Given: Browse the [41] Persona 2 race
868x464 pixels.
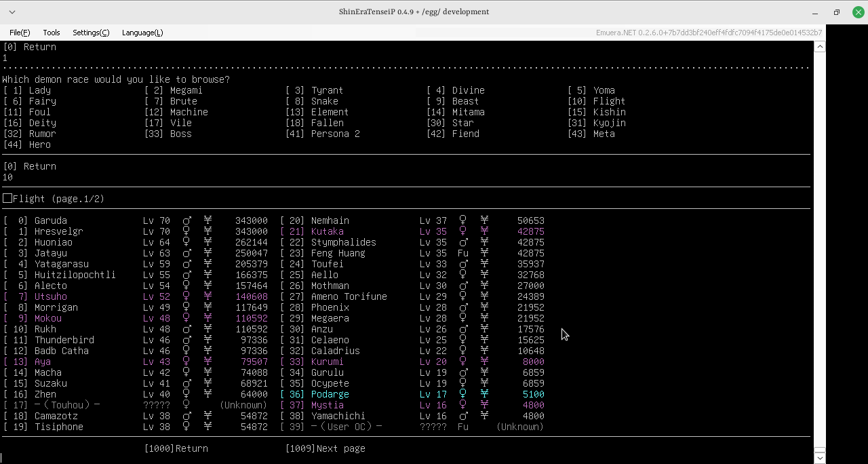Looking at the screenshot, I should [x=323, y=134].
